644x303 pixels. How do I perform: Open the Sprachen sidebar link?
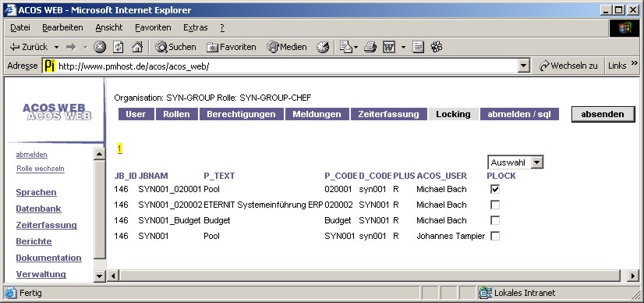tap(36, 192)
